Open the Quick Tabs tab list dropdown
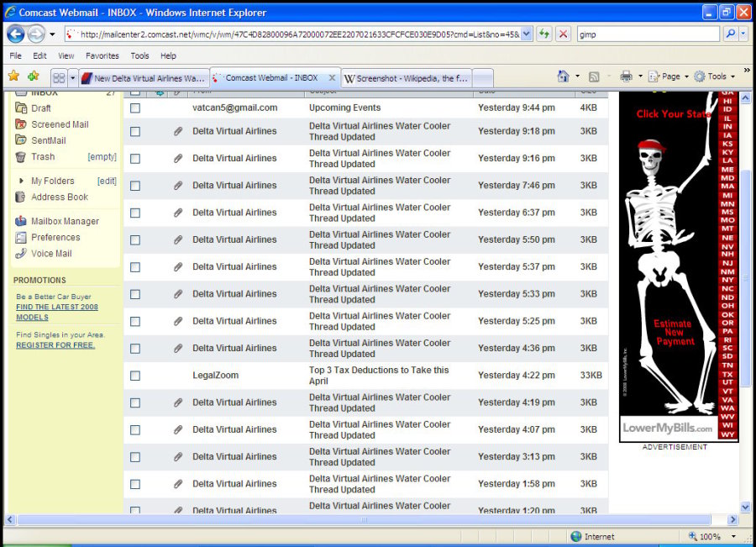The width and height of the screenshot is (756, 547). pyautogui.click(x=73, y=77)
